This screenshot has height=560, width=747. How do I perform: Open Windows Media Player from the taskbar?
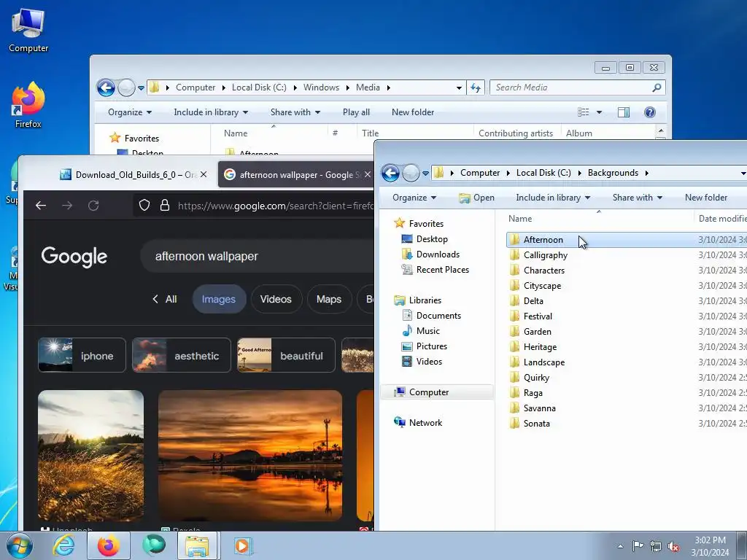242,545
